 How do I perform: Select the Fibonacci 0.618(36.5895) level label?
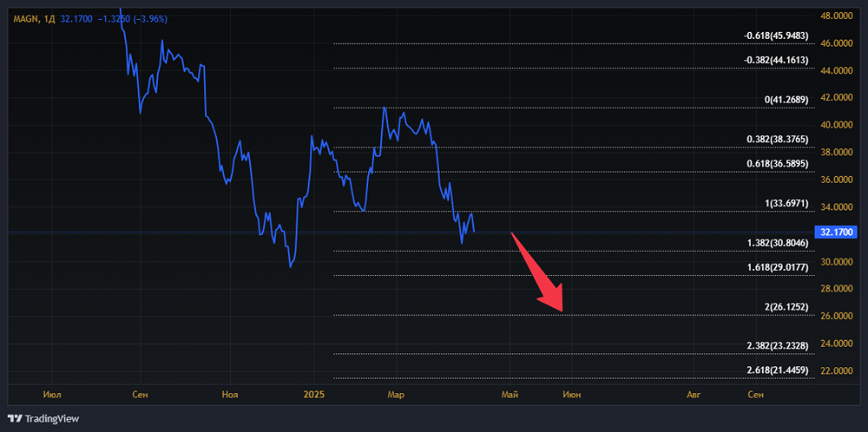[777, 164]
